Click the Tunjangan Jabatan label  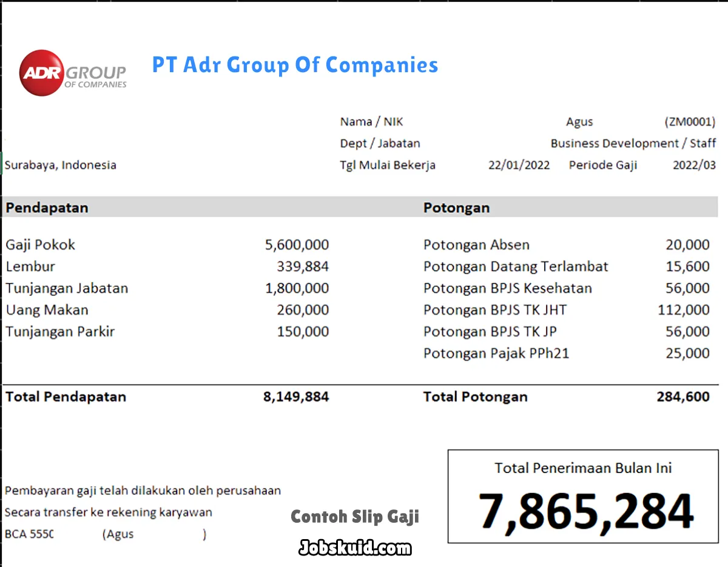click(67, 288)
